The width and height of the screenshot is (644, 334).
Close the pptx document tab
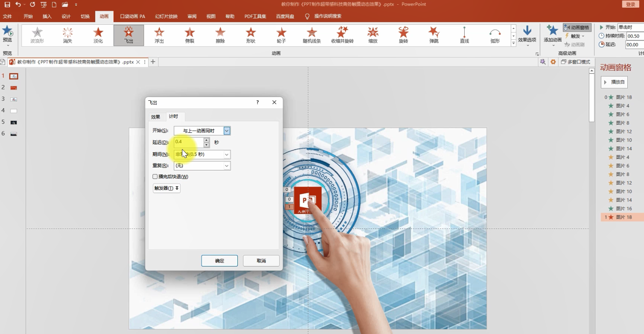(x=138, y=62)
